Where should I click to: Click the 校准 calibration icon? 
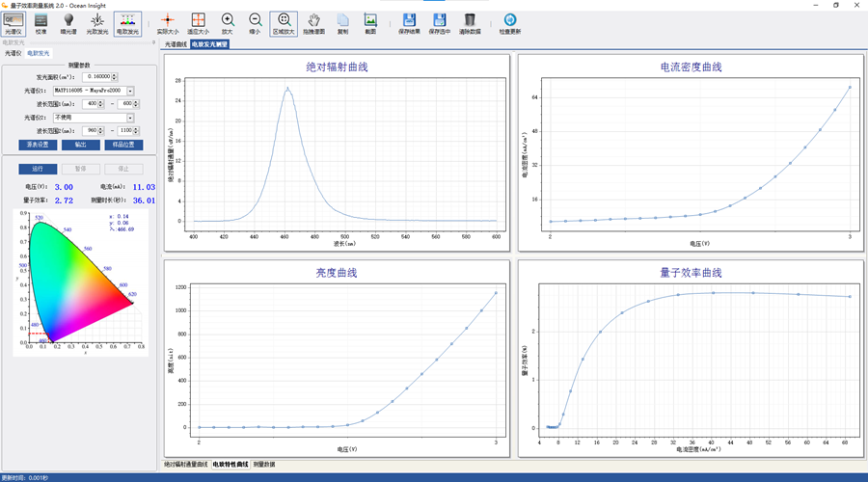pyautogui.click(x=41, y=22)
